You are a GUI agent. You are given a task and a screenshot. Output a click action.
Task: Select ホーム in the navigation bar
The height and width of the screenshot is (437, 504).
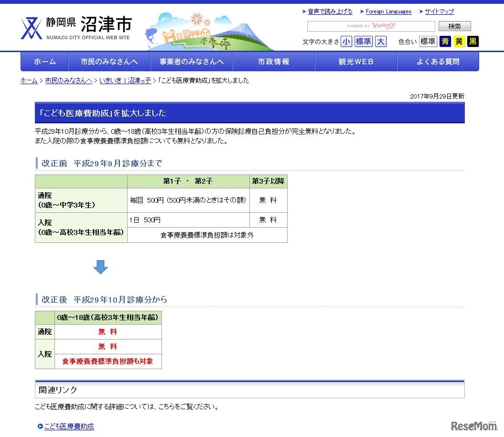[44, 61]
